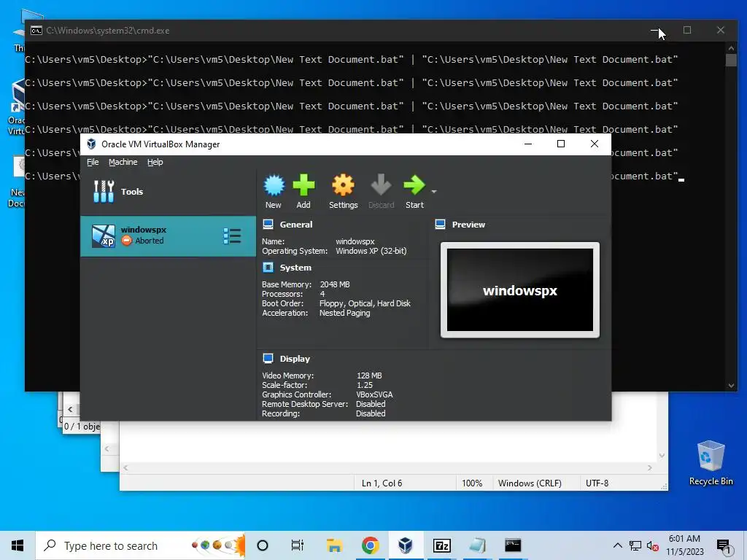This screenshot has height=560, width=747.
Task: Click Notepad 'Windows (CRLF)' line ending status
Action: point(530,483)
